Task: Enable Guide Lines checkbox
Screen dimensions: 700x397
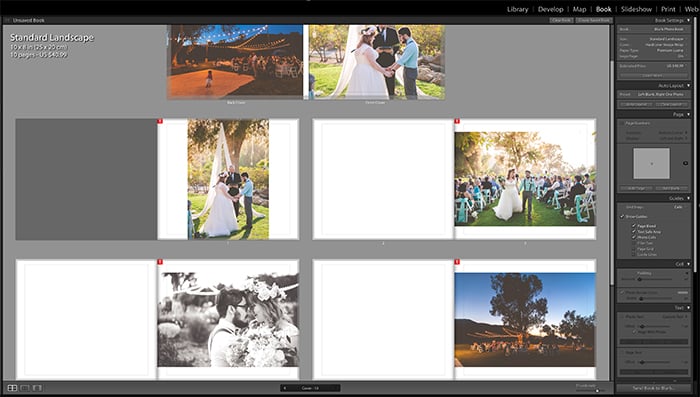Action: 633,254
